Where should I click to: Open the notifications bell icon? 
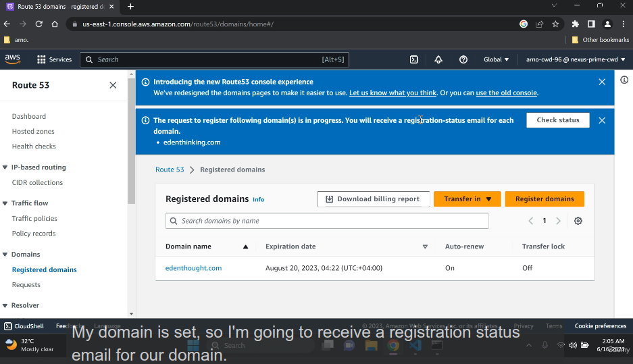tap(438, 59)
